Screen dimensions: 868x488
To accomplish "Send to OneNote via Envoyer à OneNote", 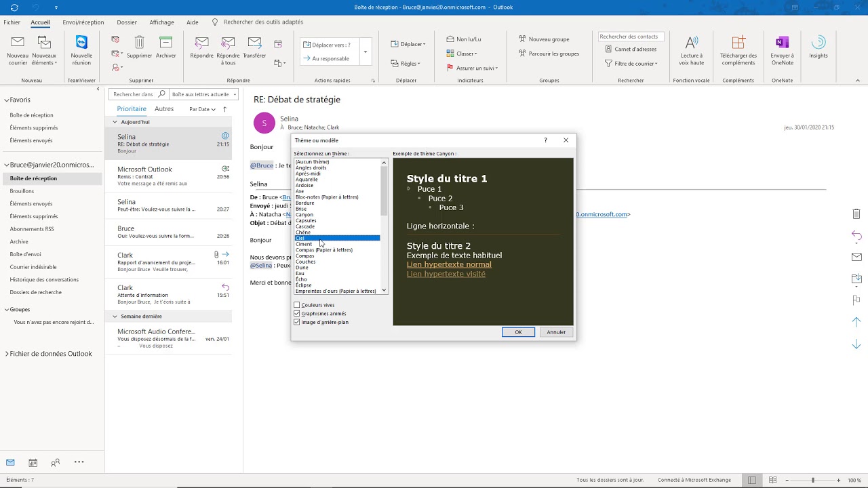I will 782,50.
